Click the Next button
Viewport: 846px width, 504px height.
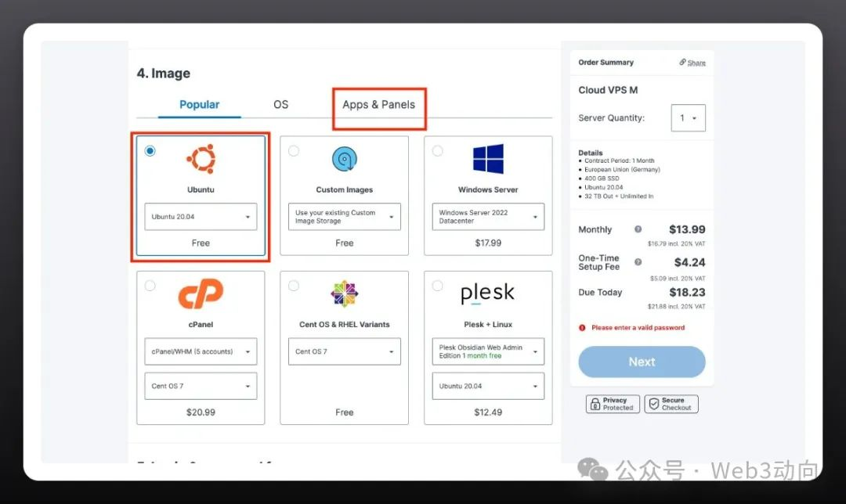[x=642, y=362]
